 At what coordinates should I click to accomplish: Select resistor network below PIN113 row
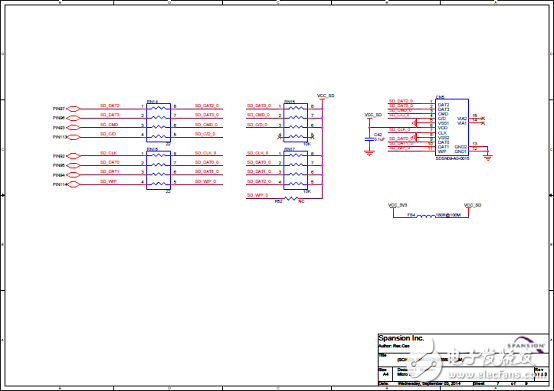click(158, 170)
